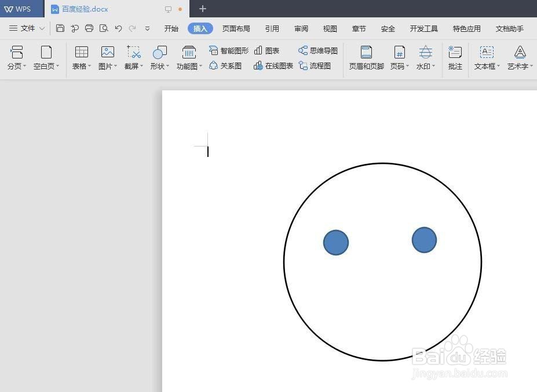The image size is (537, 392).
Task: Open the 文件 file menu
Action: click(27, 28)
